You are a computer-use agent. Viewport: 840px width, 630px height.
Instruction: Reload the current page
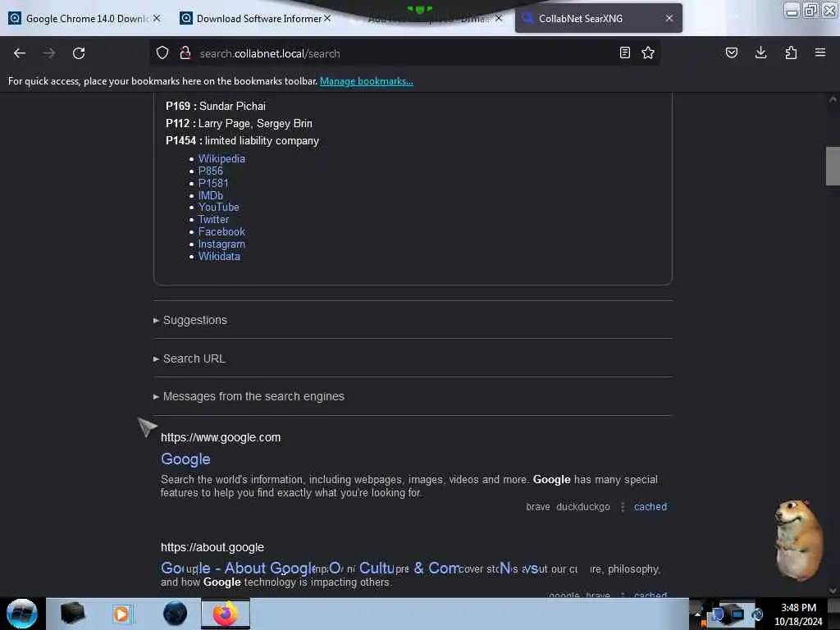tap(79, 53)
